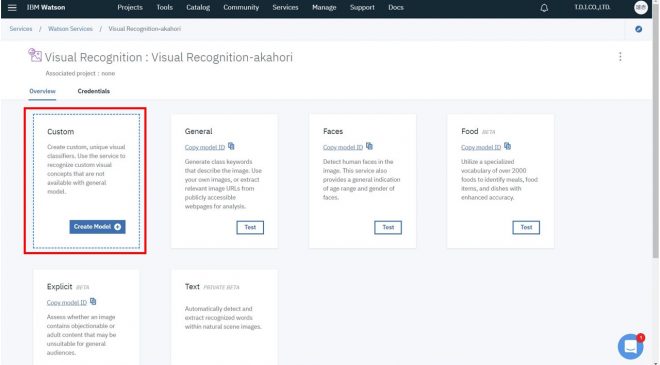
Task: Test the General model
Action: click(x=250, y=227)
